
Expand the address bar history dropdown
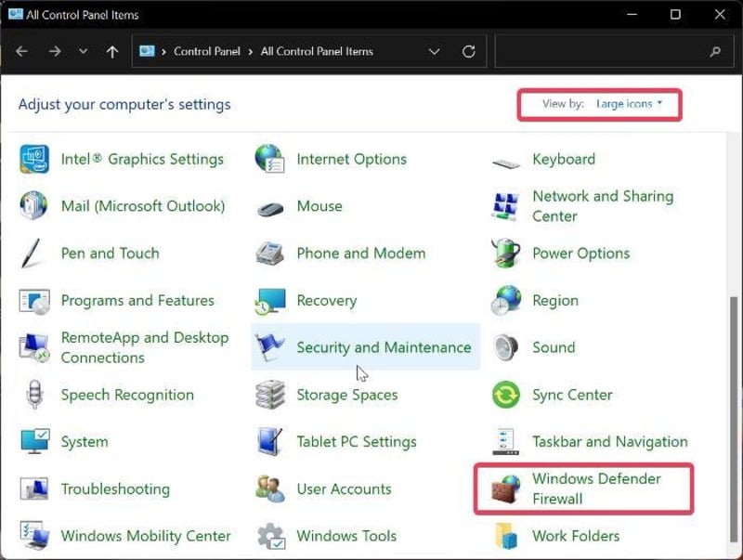(434, 51)
